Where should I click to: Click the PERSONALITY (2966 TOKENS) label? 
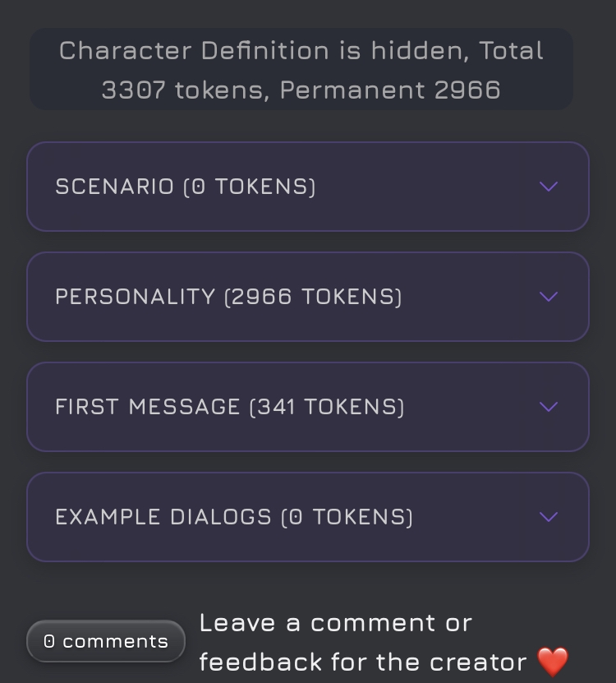tap(228, 297)
